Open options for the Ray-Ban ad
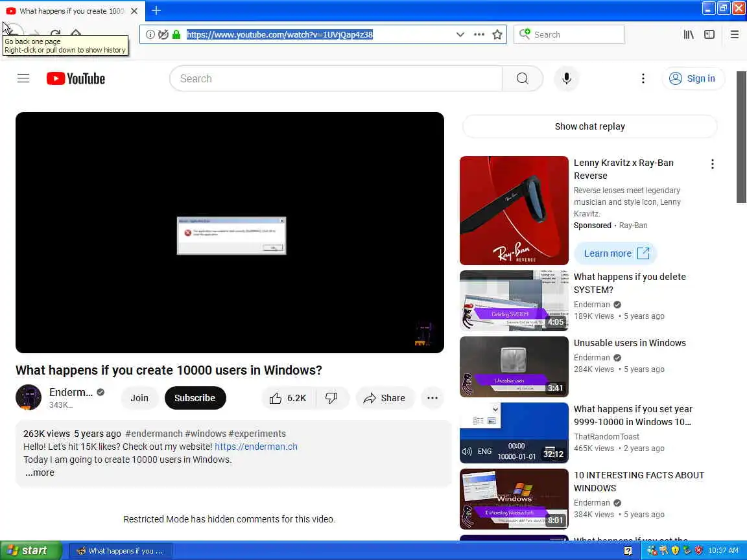Viewport: 747px width, 560px height. (x=712, y=164)
